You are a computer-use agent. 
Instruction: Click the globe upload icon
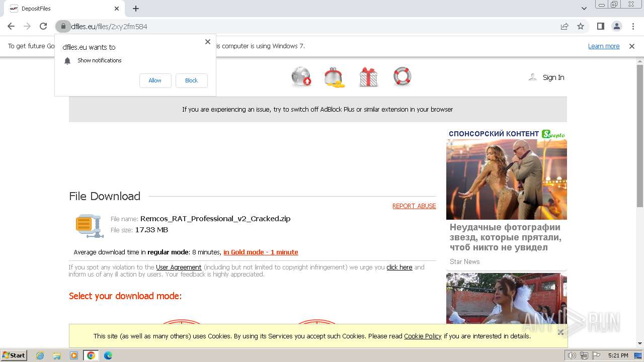tap(301, 77)
